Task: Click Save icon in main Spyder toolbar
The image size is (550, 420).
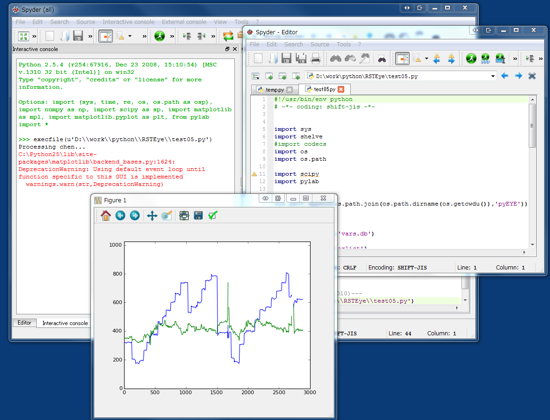Action: tap(78, 36)
